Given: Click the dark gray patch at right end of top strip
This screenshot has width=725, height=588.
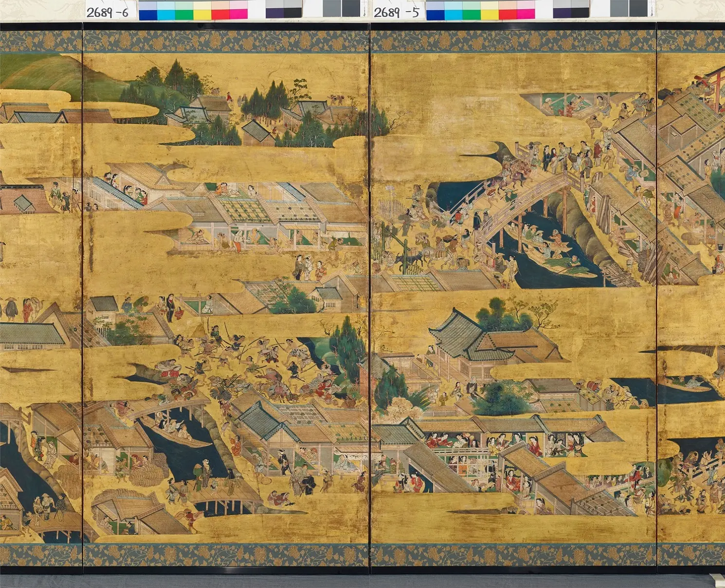Looking at the screenshot, I should point(638,8).
